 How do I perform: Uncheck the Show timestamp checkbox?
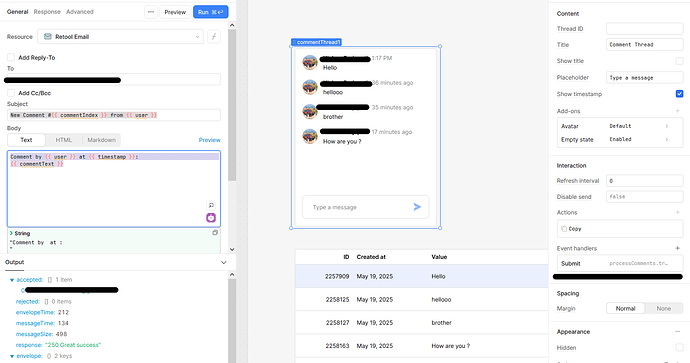[679, 94]
